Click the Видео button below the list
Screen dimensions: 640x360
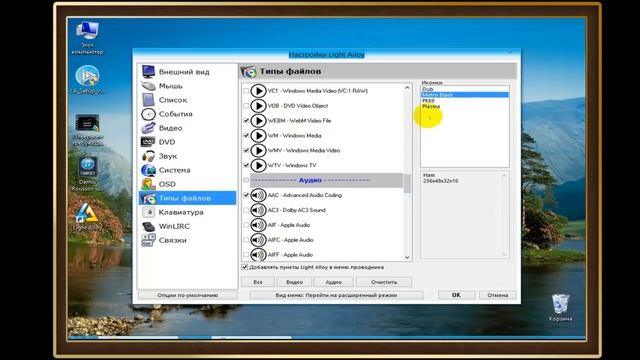(x=294, y=282)
